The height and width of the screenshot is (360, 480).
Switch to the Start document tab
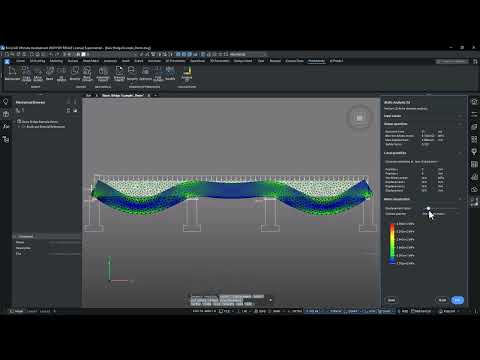click(88, 95)
